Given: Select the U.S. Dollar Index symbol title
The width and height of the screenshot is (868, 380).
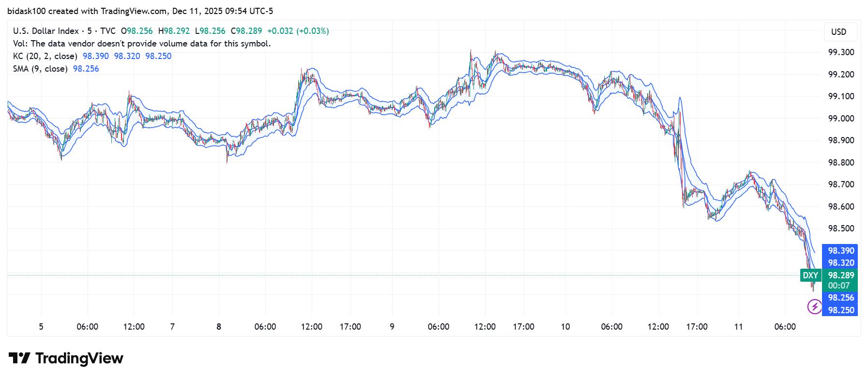Looking at the screenshot, I should pyautogui.click(x=46, y=31).
